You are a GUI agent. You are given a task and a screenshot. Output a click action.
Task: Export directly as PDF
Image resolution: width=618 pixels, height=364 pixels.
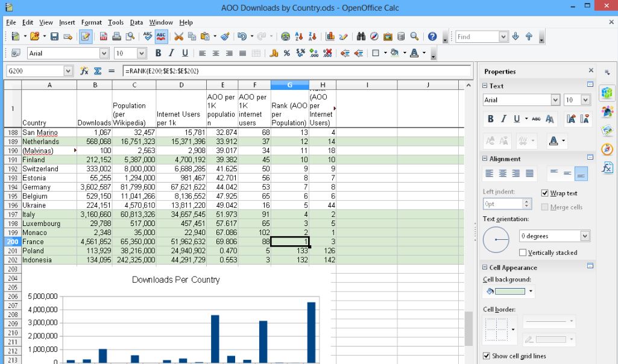tap(103, 37)
